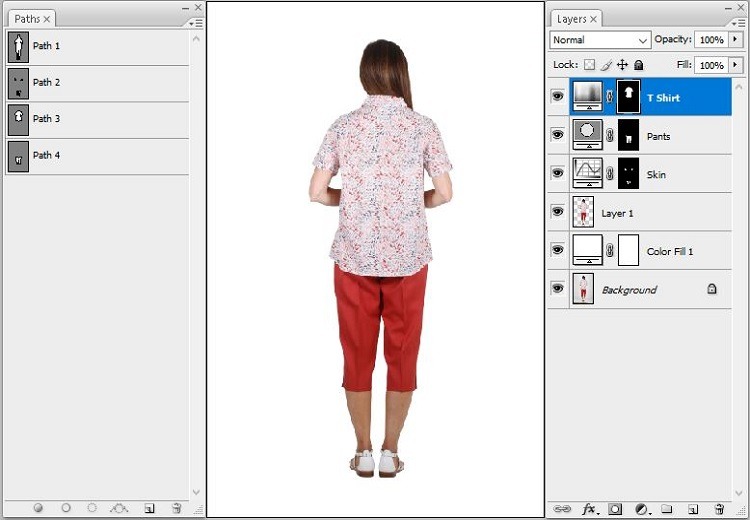Select curves adjustment icon of Skin layer

tap(588, 173)
